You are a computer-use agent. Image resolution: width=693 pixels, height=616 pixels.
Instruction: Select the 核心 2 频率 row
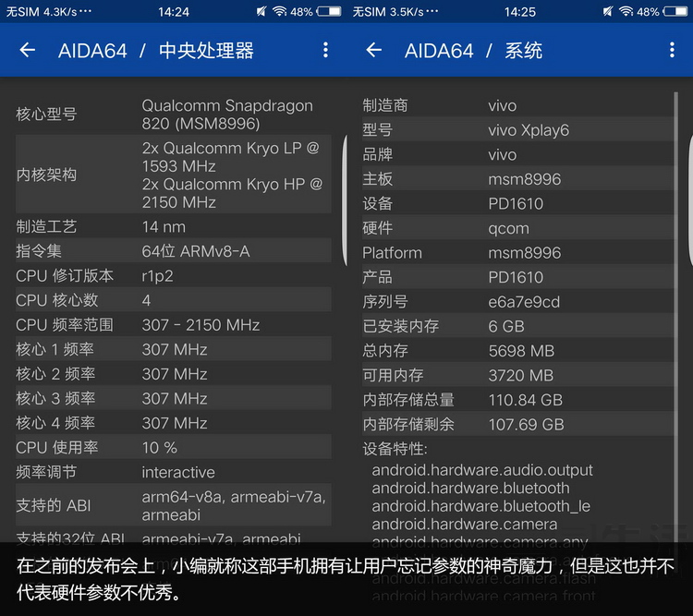point(174,374)
